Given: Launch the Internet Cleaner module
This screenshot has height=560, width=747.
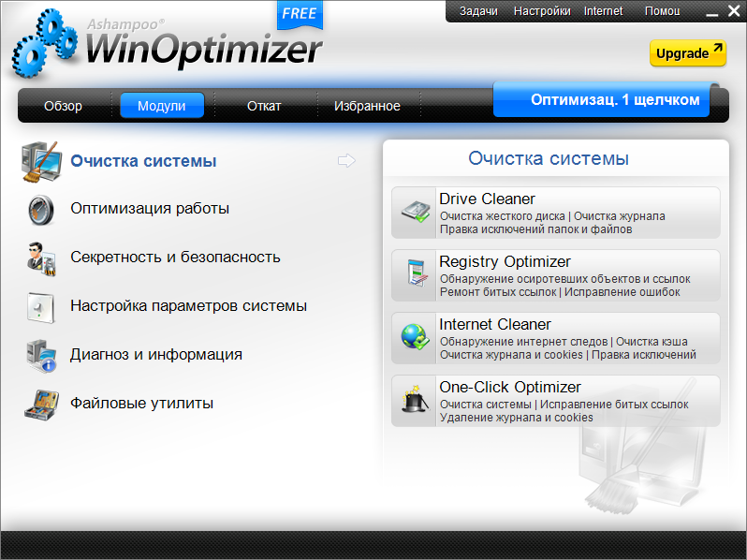Looking at the screenshot, I should pyautogui.click(x=555, y=338).
